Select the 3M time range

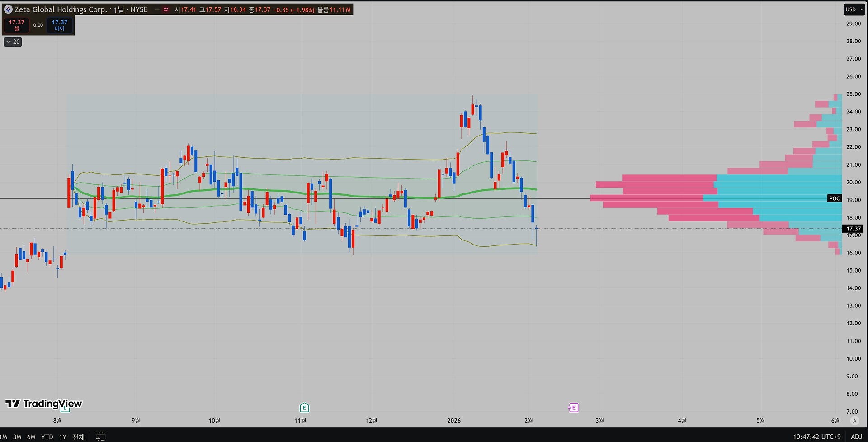coord(17,437)
